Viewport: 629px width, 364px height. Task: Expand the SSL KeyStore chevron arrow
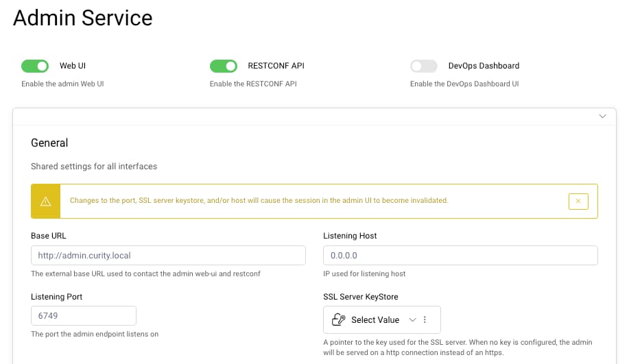coord(412,320)
